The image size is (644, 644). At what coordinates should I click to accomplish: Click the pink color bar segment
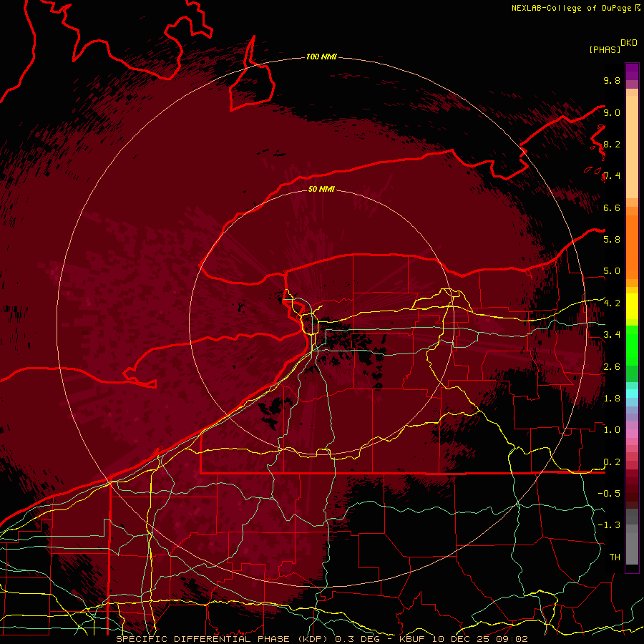tap(632, 434)
